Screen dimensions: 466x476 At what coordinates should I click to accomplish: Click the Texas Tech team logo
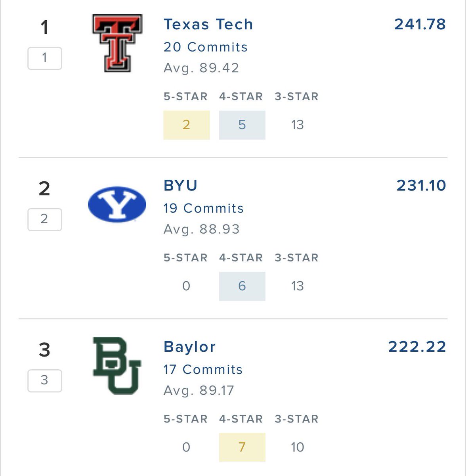(117, 43)
